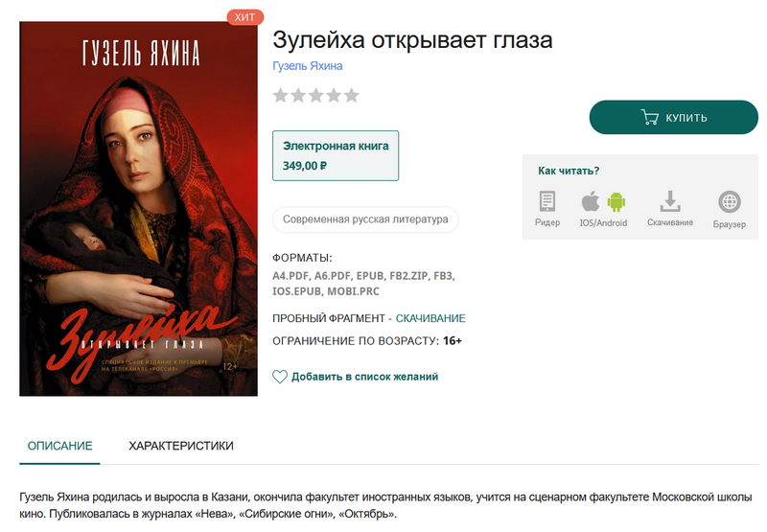Click the heart wishlist icon

pyautogui.click(x=280, y=377)
